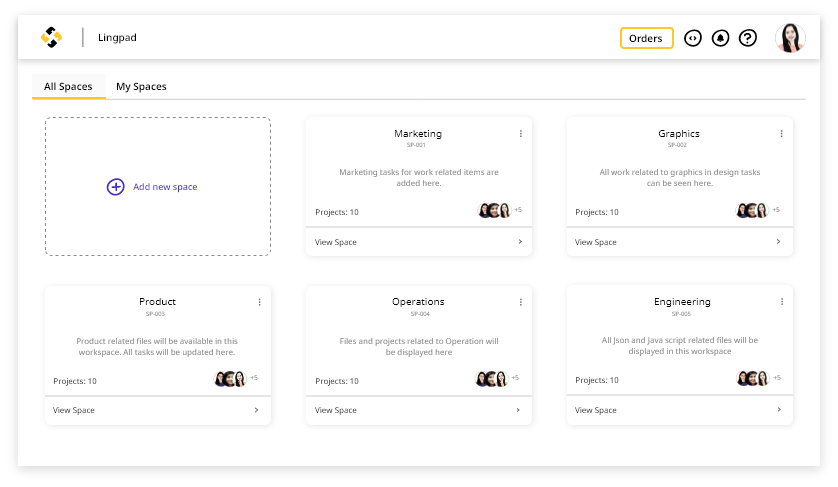Open Engineering card three-dot menu
This screenshot has width=838, height=487.
coord(782,302)
